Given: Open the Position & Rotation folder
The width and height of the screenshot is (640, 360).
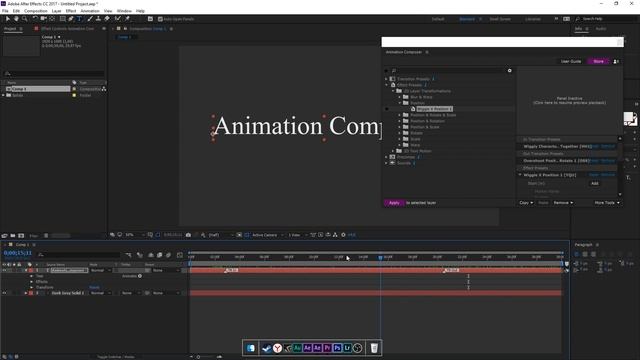Looking at the screenshot, I should [x=427, y=121].
